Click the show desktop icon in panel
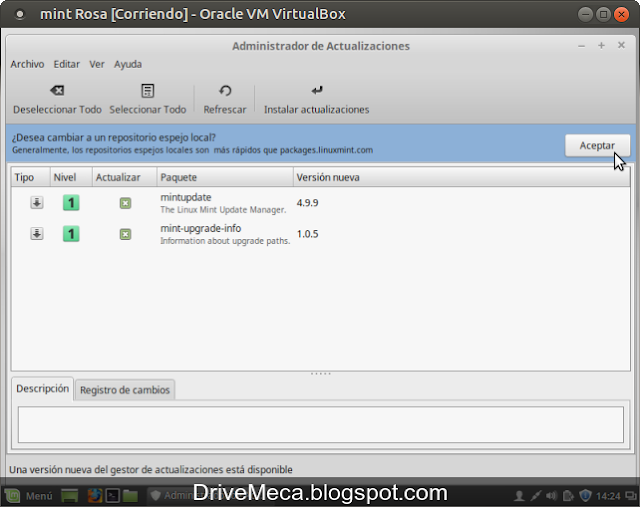This screenshot has height=507, width=640. point(69,496)
